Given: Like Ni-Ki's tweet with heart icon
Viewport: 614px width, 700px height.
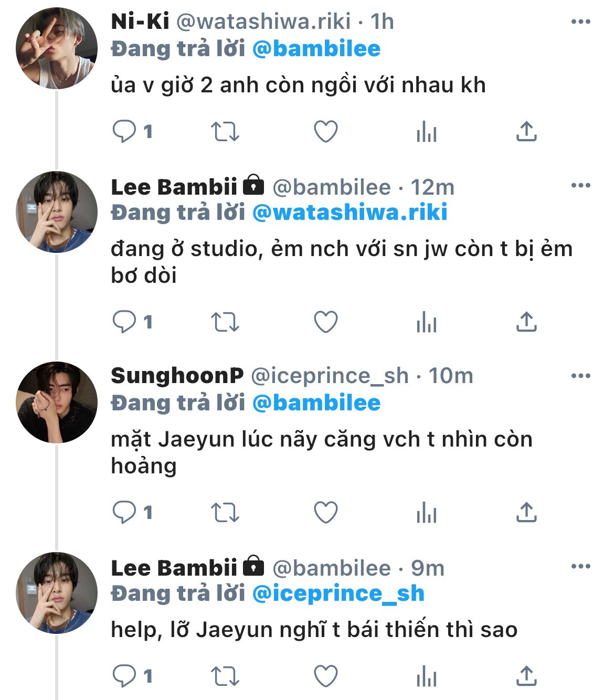Looking at the screenshot, I should coord(325,131).
